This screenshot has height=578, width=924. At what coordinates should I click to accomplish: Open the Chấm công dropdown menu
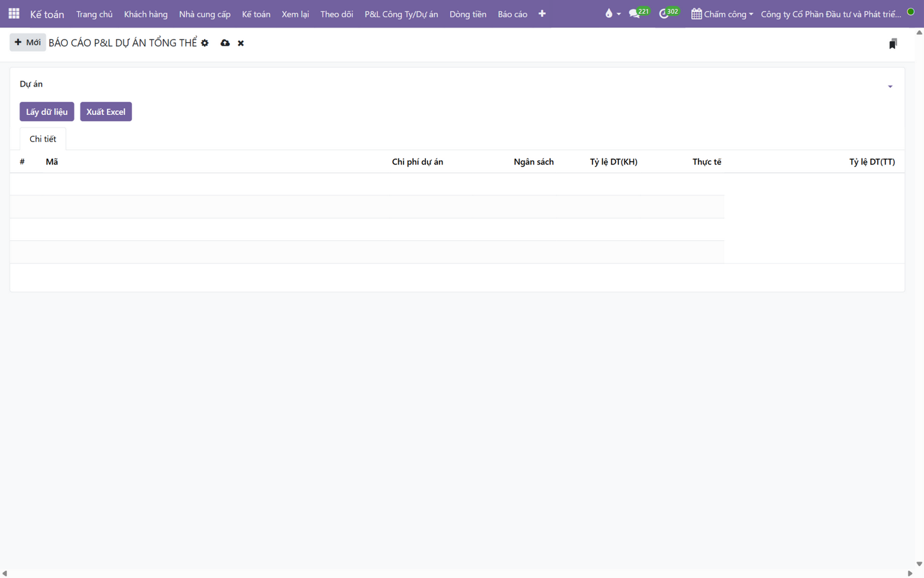click(x=722, y=14)
